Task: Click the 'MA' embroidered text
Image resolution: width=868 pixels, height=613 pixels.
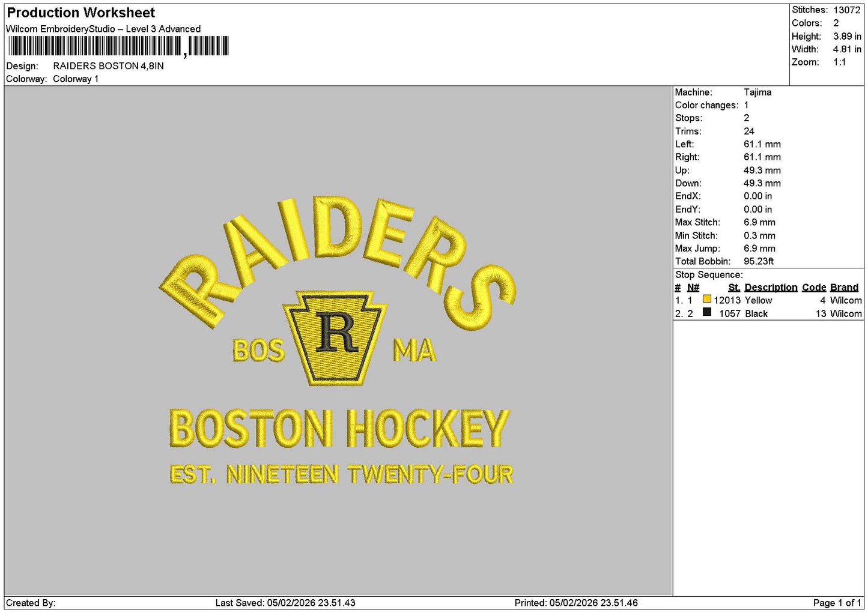Action: 414,350
